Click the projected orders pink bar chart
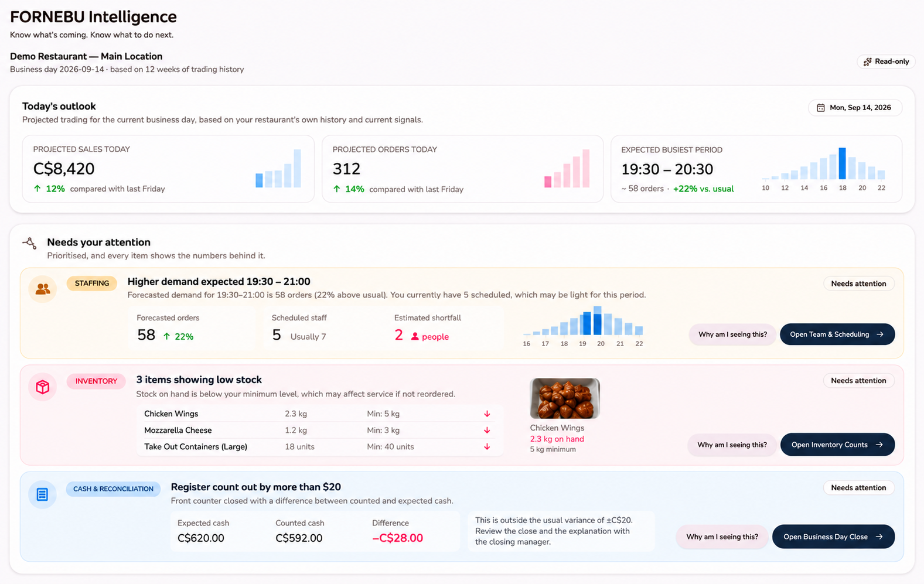The image size is (924, 584). point(567,169)
